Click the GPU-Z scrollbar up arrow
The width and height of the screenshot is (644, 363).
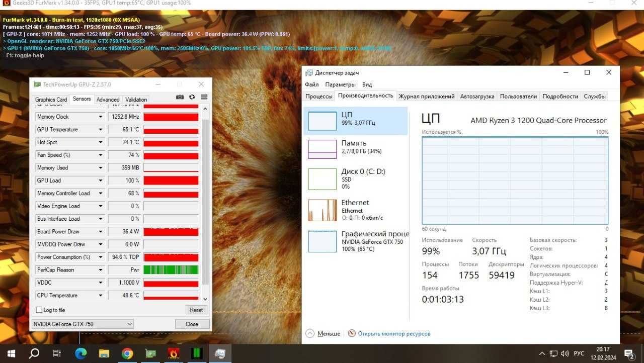(205, 109)
